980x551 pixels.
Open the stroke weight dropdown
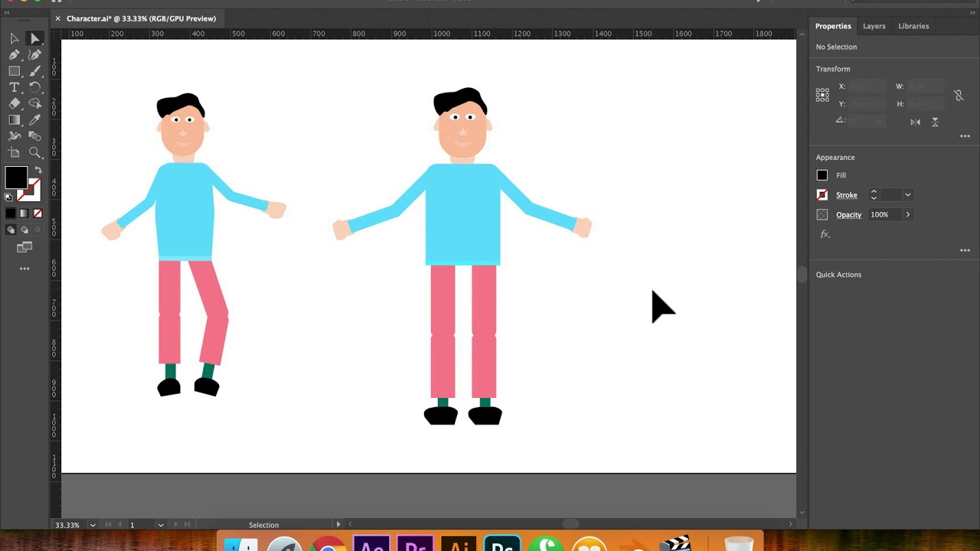coord(908,195)
